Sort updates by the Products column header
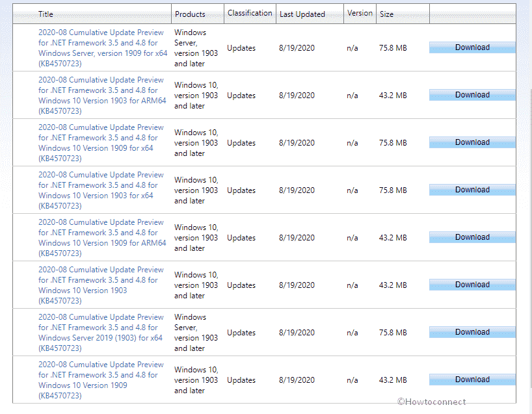The image size is (532, 414). click(x=190, y=14)
